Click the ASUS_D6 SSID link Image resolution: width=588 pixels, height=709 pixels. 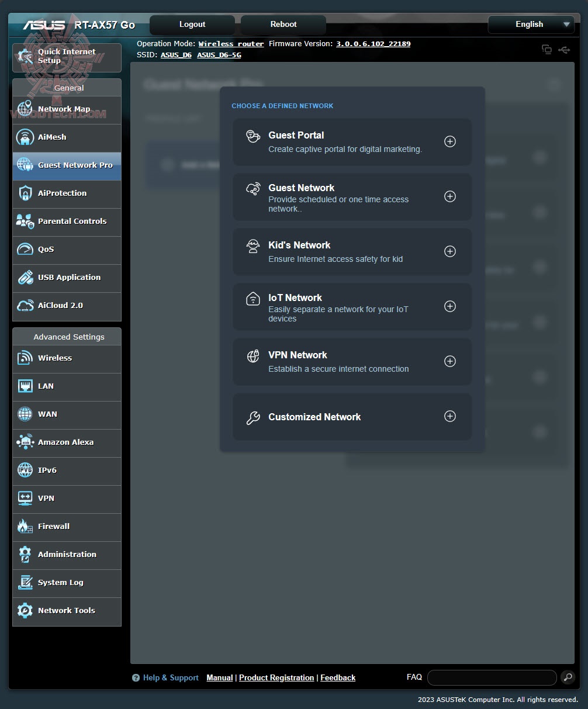(x=176, y=55)
